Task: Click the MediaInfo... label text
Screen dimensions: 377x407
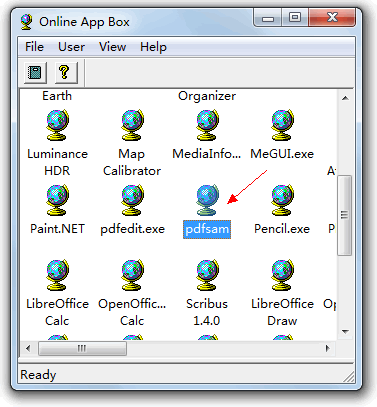Action: [x=206, y=154]
